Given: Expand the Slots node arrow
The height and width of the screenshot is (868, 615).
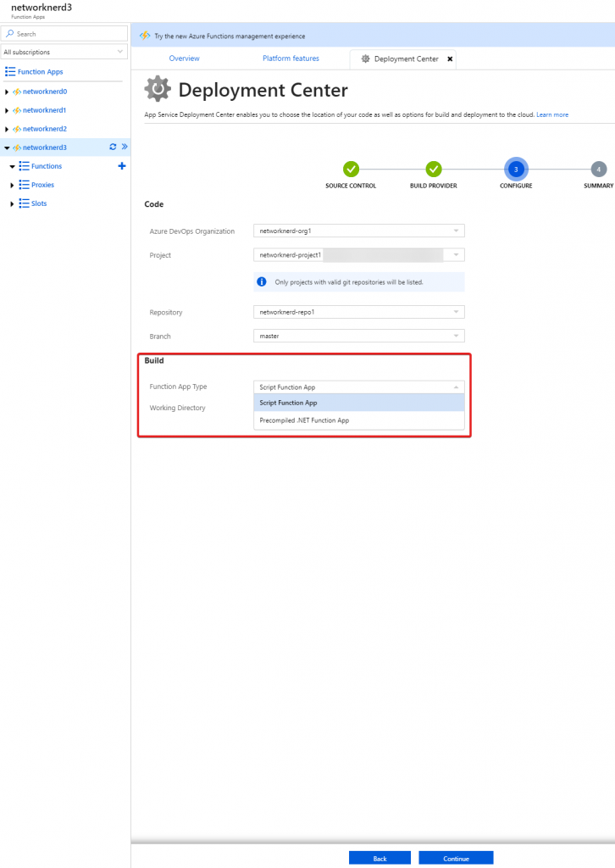Looking at the screenshot, I should coord(12,203).
